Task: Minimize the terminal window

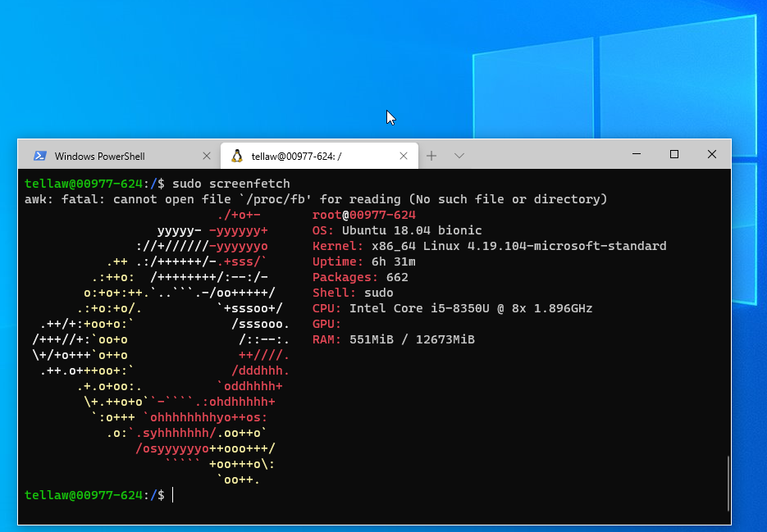Action: pyautogui.click(x=636, y=154)
